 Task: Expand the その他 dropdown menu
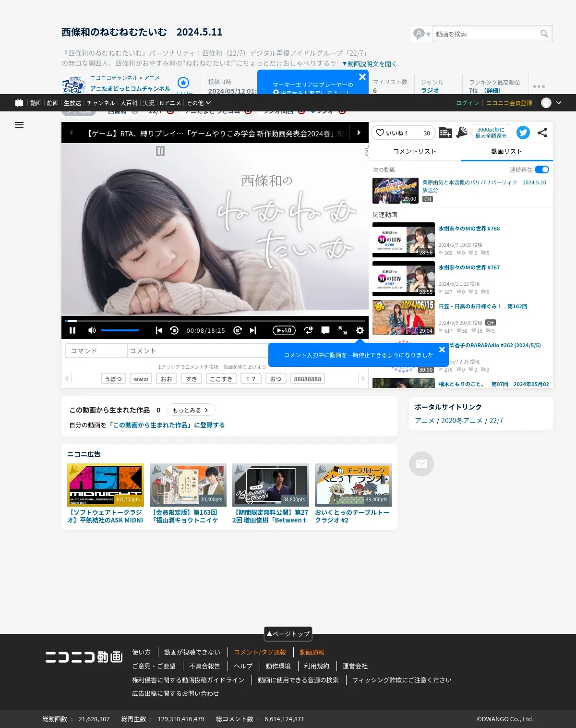coord(199,103)
